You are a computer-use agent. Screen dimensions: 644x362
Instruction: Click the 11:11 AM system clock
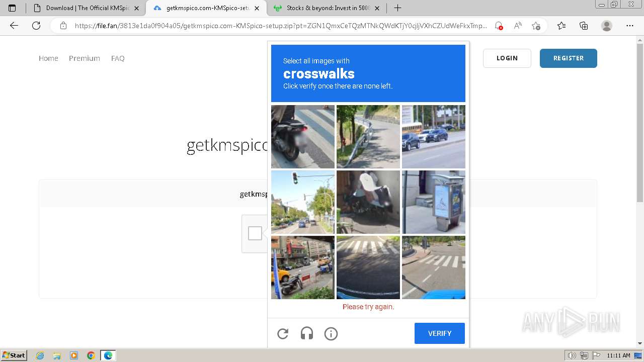click(x=618, y=355)
